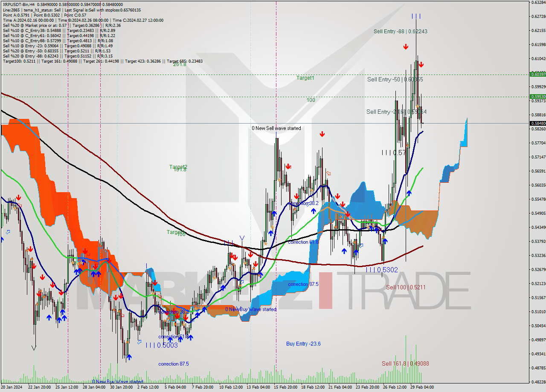546x392 pixels.
Task: Click the '26 Feb 12:00' date axis label
Action: point(395,387)
